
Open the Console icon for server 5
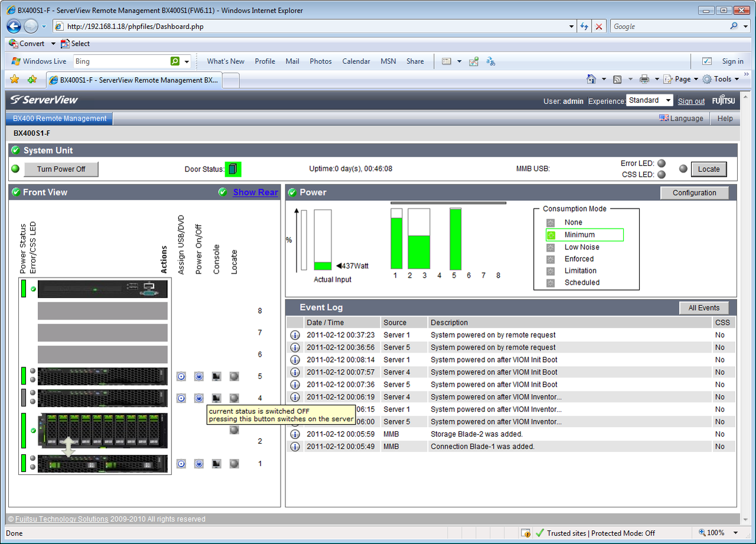(x=216, y=376)
